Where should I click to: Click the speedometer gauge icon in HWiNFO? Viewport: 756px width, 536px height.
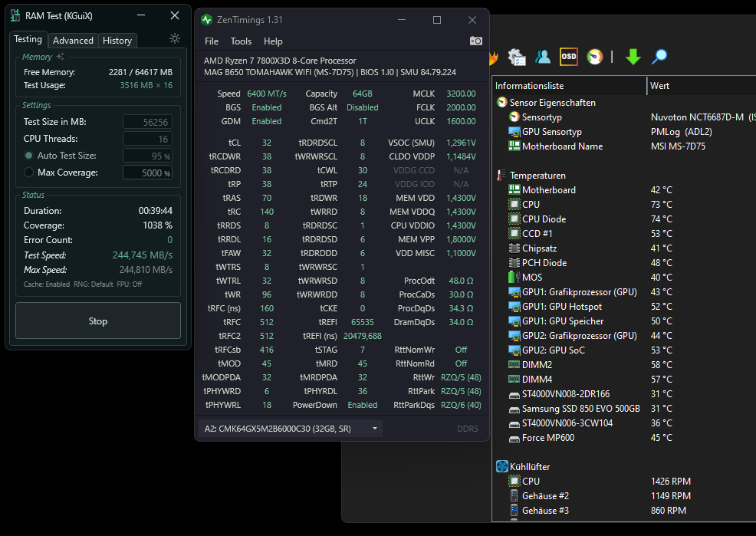tap(593, 56)
